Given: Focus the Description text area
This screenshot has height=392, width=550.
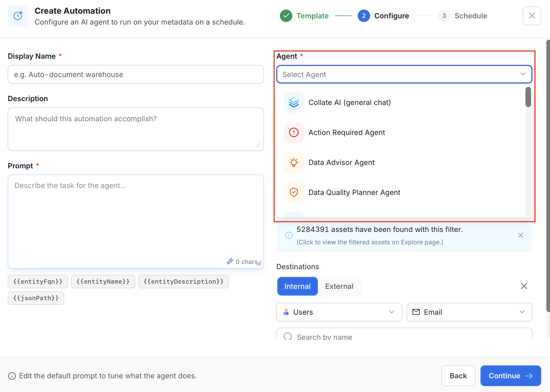Looking at the screenshot, I should [x=136, y=129].
